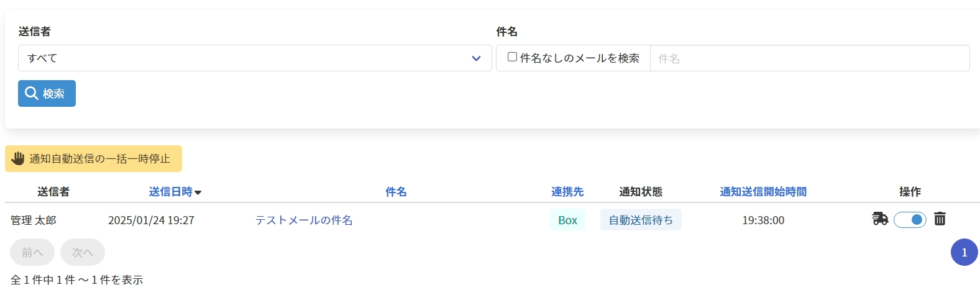
Task: Sort the table by 連携先 column
Action: [x=567, y=192]
